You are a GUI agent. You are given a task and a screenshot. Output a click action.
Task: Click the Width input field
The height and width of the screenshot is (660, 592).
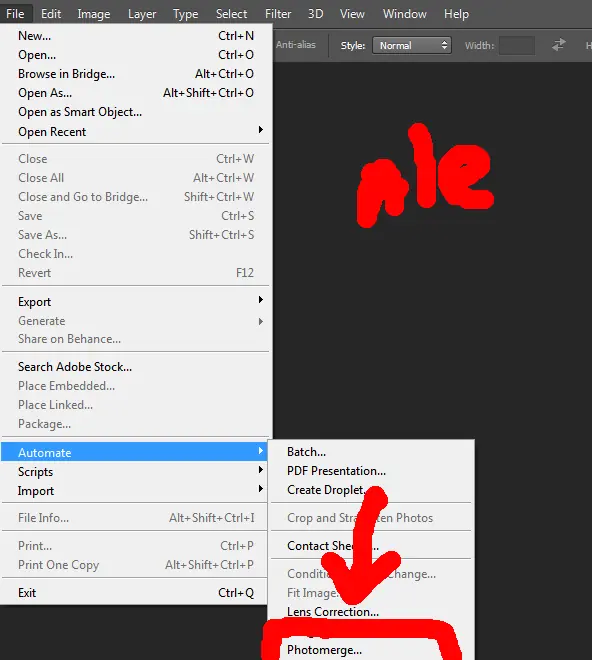(517, 45)
